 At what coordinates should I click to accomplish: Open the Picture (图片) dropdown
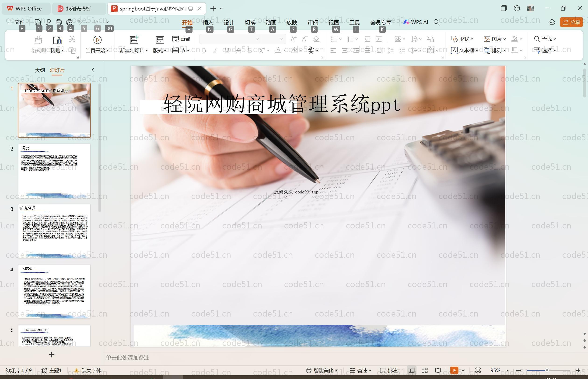click(x=495, y=39)
